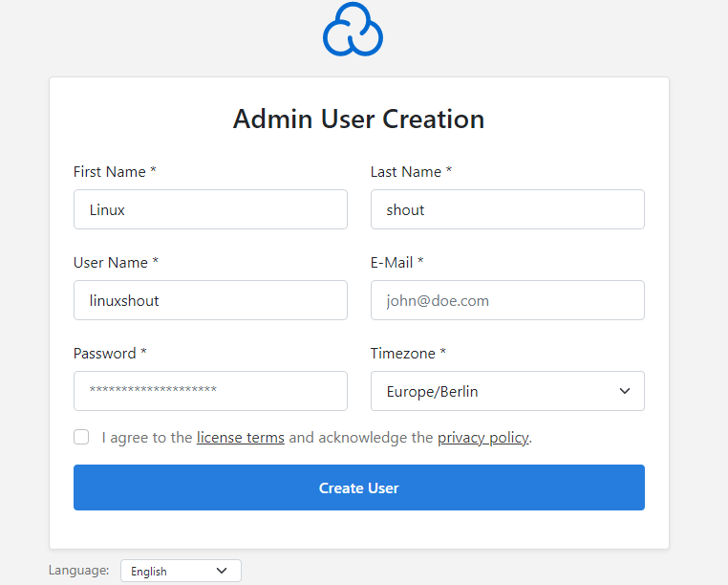Viewport: 728px width, 585px height.
Task: Click the Create User button
Action: [359, 487]
